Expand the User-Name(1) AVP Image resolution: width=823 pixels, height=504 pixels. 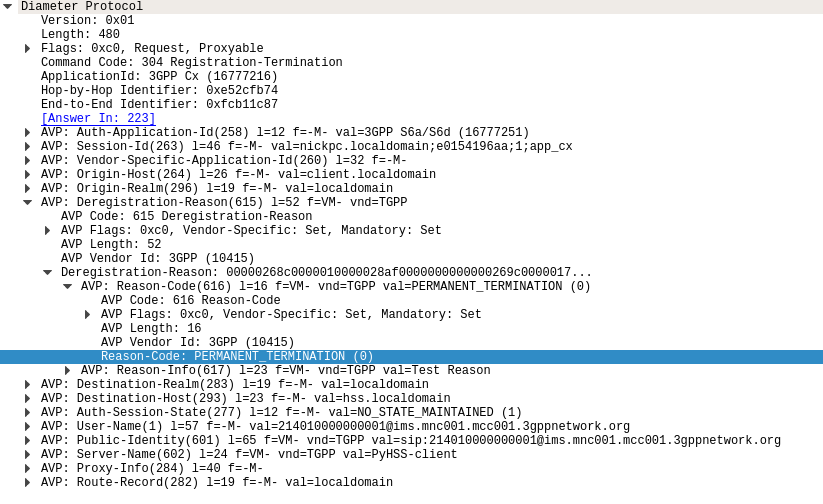click(27, 426)
